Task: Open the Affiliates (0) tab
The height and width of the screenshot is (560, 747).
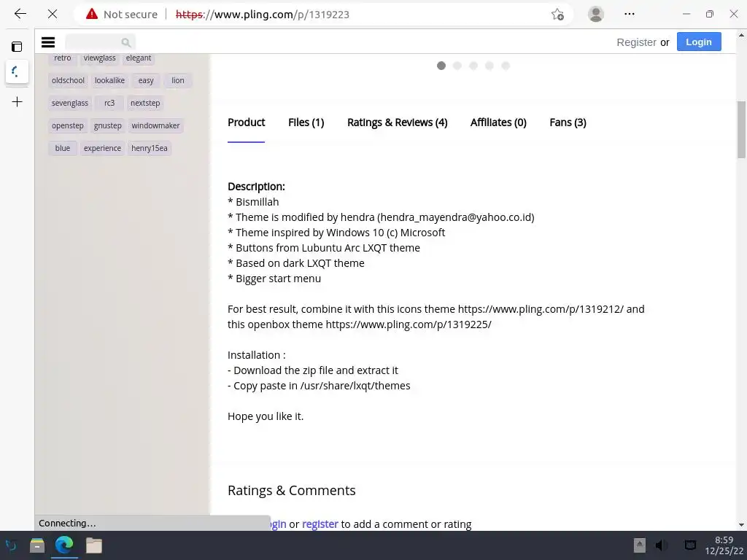Action: [498, 122]
